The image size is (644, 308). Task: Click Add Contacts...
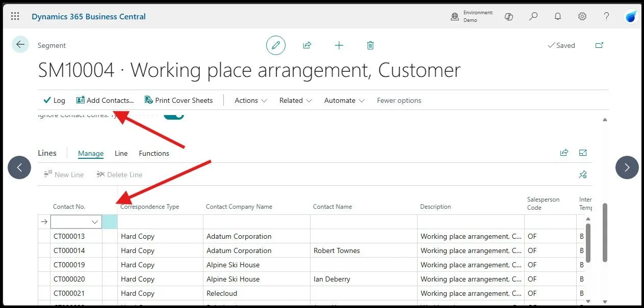[x=105, y=100]
